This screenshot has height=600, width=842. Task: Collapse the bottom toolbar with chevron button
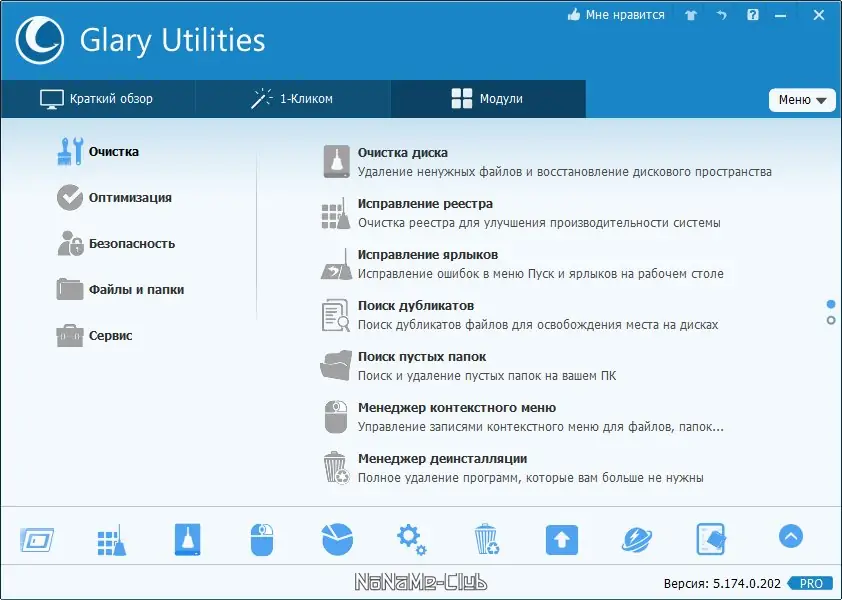(x=789, y=536)
